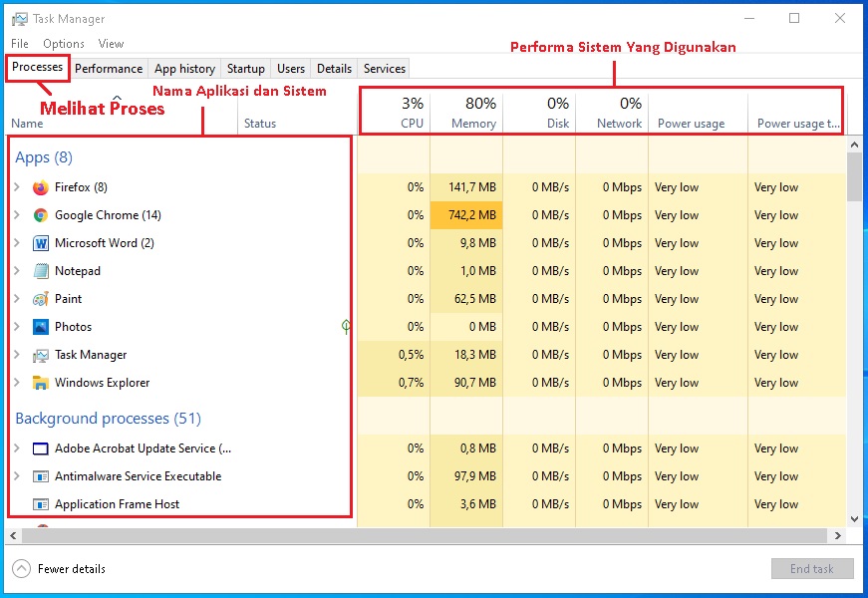This screenshot has width=868, height=598.
Task: Click the Firefox icon in Apps list
Action: (x=41, y=187)
